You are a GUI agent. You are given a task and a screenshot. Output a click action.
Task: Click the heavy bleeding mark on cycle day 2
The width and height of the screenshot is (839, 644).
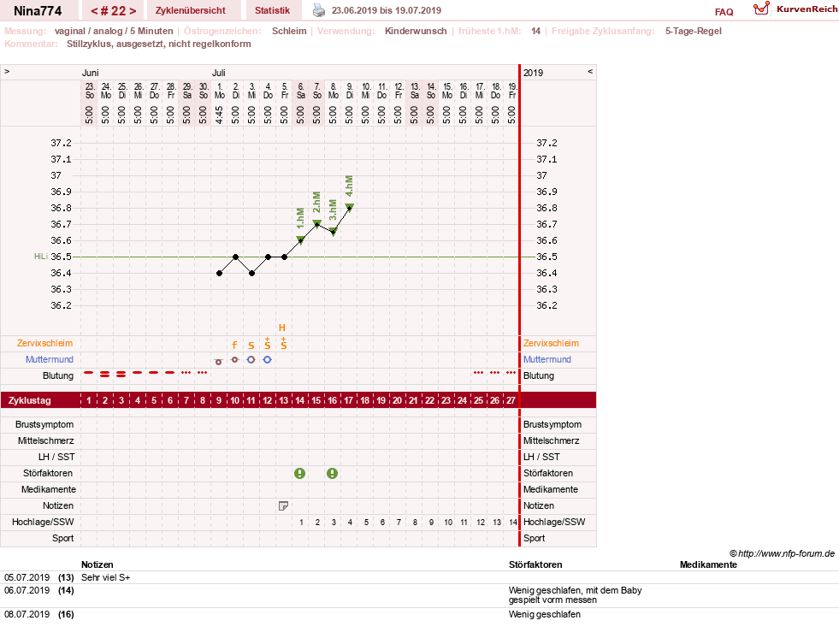point(105,375)
